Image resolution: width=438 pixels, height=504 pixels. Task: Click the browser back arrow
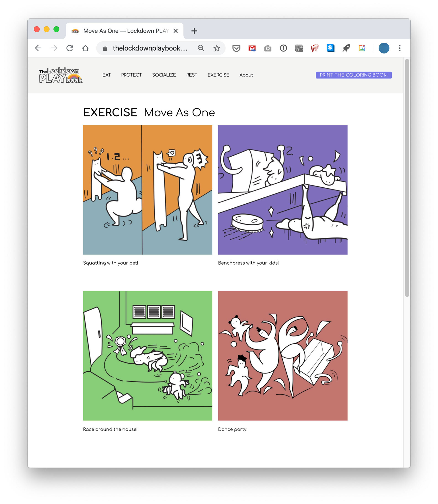pyautogui.click(x=38, y=48)
